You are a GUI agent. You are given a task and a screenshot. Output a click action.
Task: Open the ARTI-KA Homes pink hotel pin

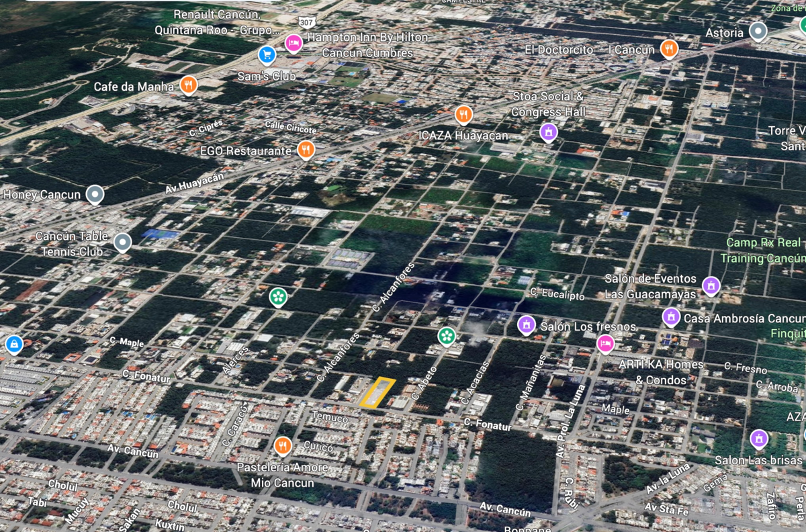coord(606,343)
